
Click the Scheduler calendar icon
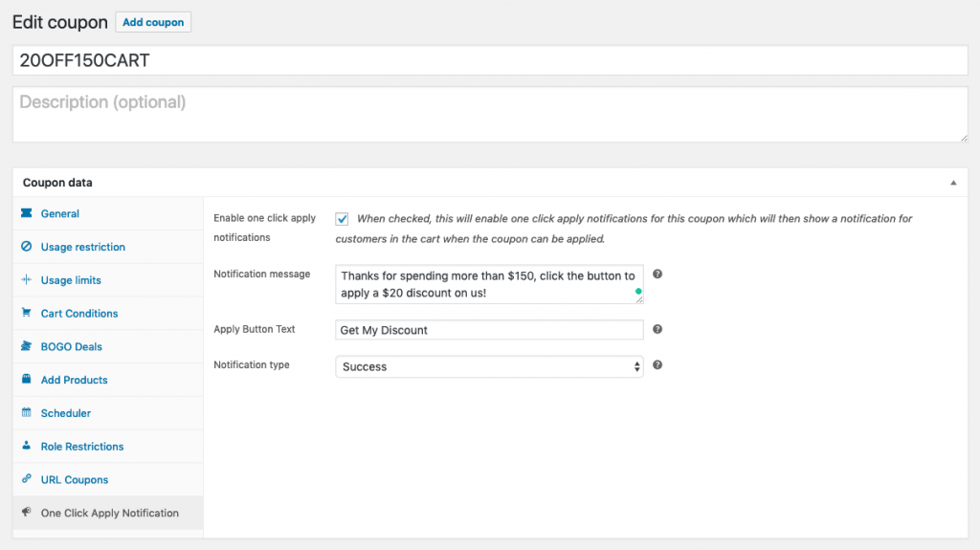click(x=27, y=413)
